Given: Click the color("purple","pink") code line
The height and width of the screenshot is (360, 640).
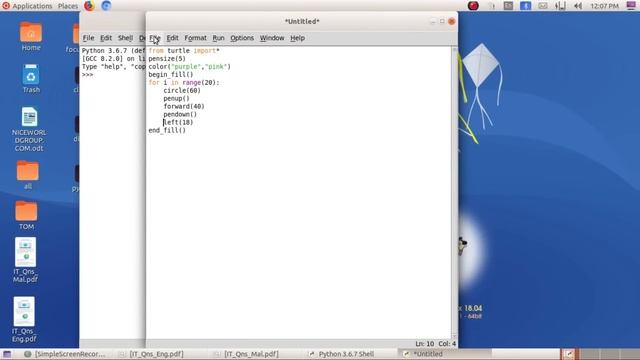Looking at the screenshot, I should click(x=190, y=67).
